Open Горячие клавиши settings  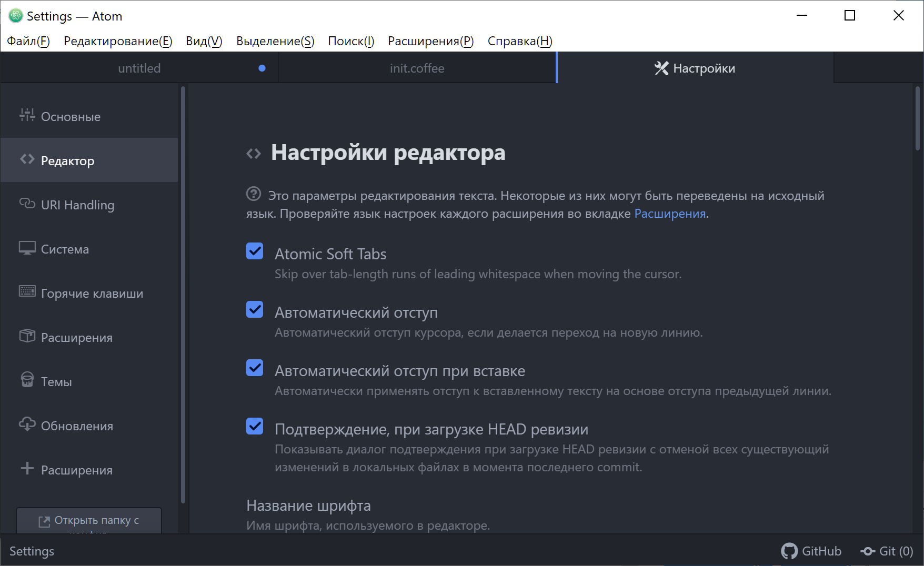pyautogui.click(x=89, y=293)
